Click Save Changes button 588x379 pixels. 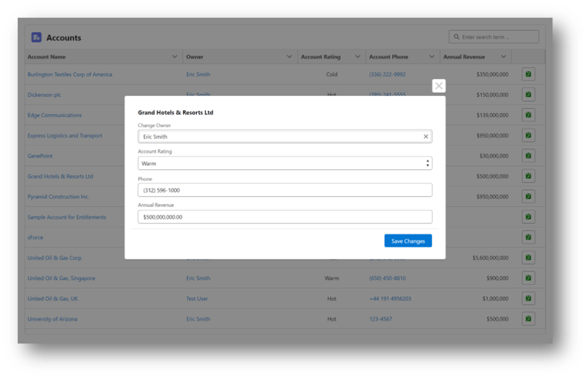pos(408,241)
